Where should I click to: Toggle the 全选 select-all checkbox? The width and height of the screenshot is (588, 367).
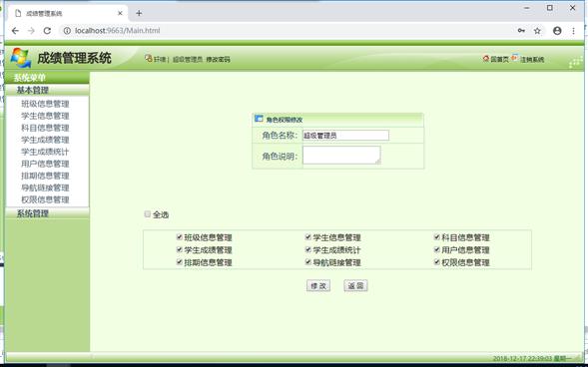click(148, 213)
